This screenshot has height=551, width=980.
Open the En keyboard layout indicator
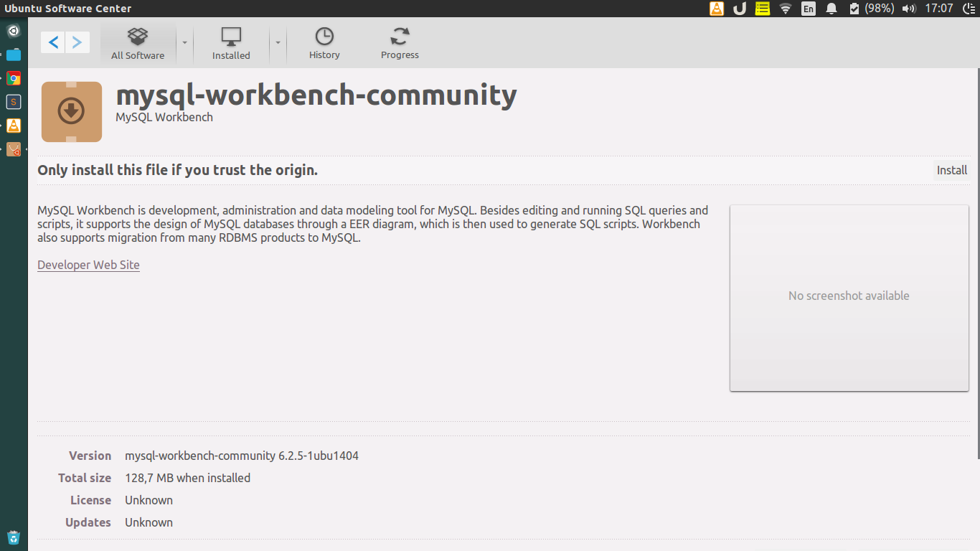tap(809, 9)
